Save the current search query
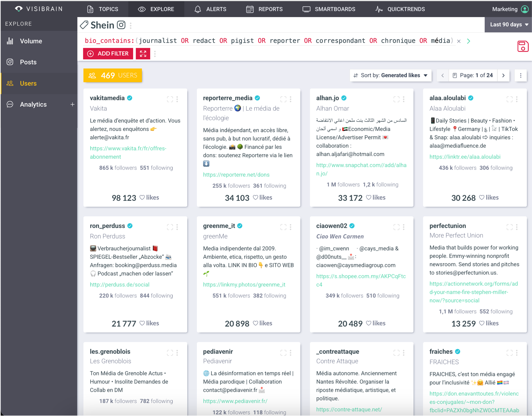The width and height of the screenshot is (532, 416). [523, 46]
